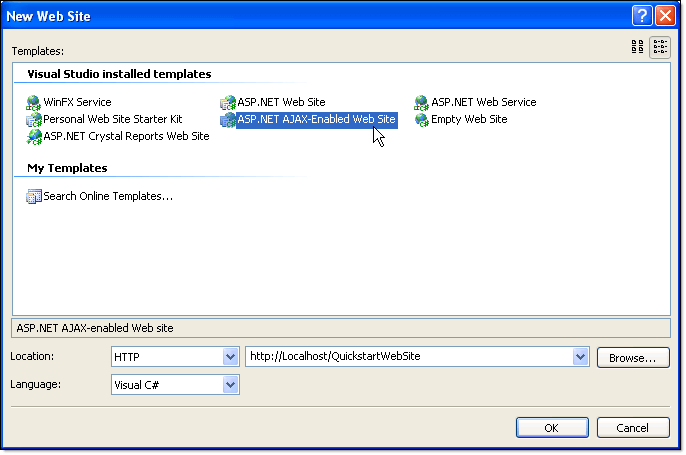The height and width of the screenshot is (455, 686).
Task: Click the Personal Web Site Starter Kit label
Action: point(113,119)
